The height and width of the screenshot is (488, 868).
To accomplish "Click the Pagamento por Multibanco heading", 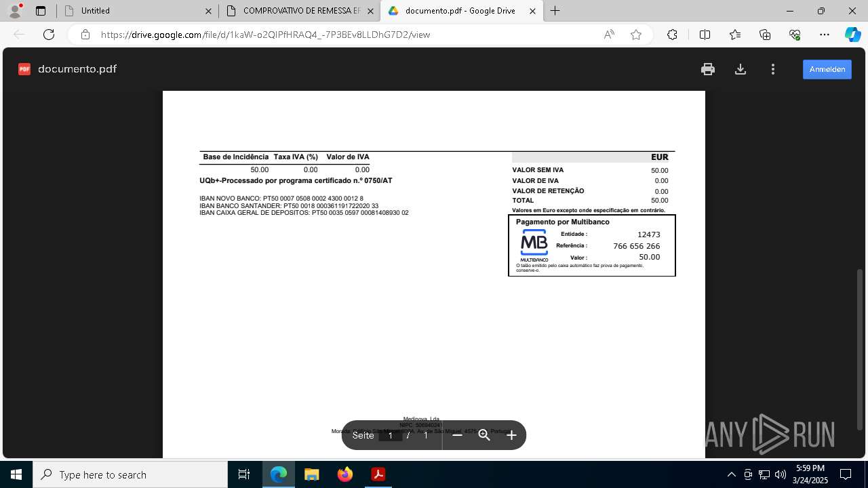I will coord(562,222).
